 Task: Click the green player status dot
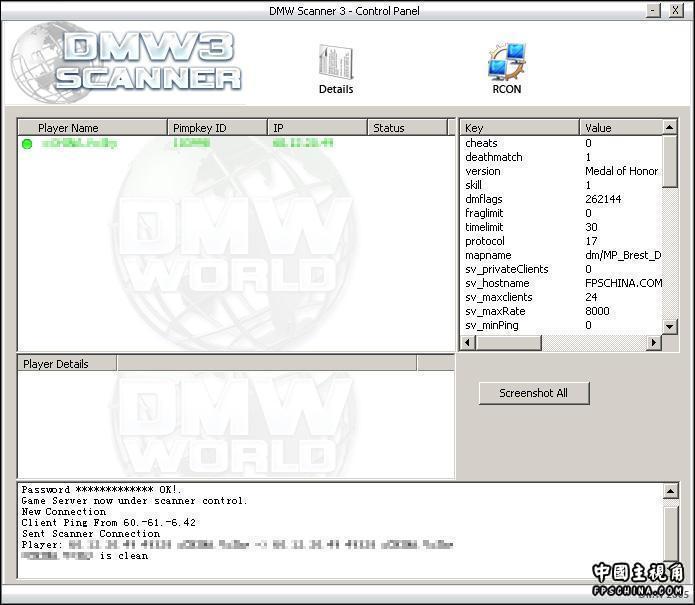coord(27,144)
